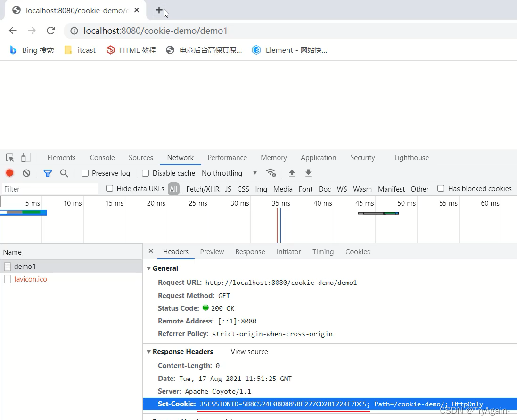Select the Set-Cookie header row
The height and width of the screenshot is (420, 517).
point(330,404)
